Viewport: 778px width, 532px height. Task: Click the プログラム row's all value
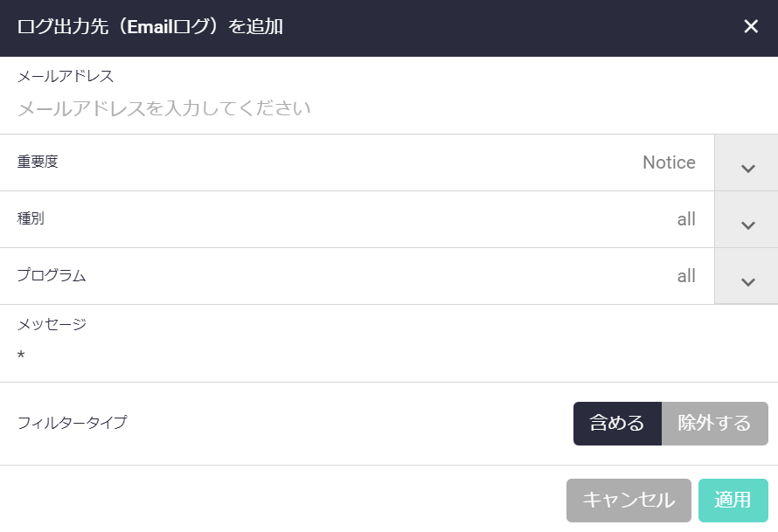[x=686, y=276]
